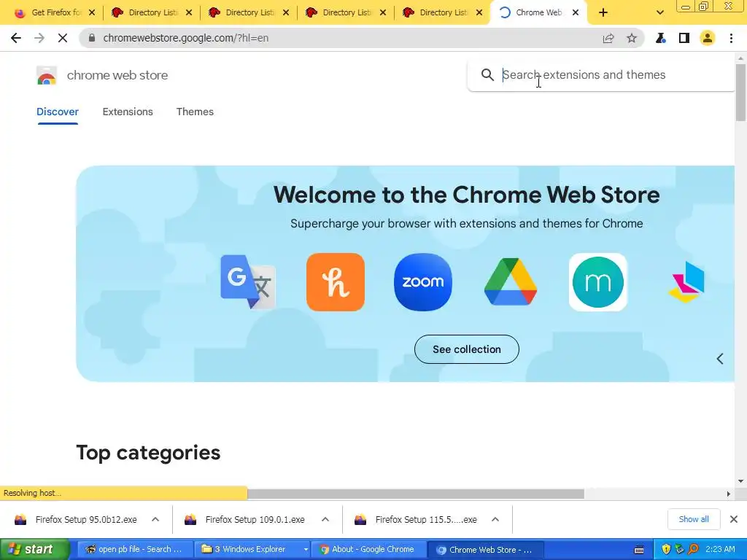Select the teal 'm' extension icon
747x560 pixels.
(598, 282)
